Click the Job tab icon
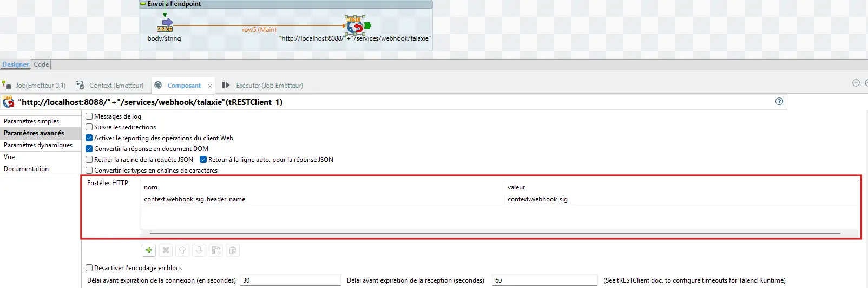The image size is (868, 288). tap(6, 85)
